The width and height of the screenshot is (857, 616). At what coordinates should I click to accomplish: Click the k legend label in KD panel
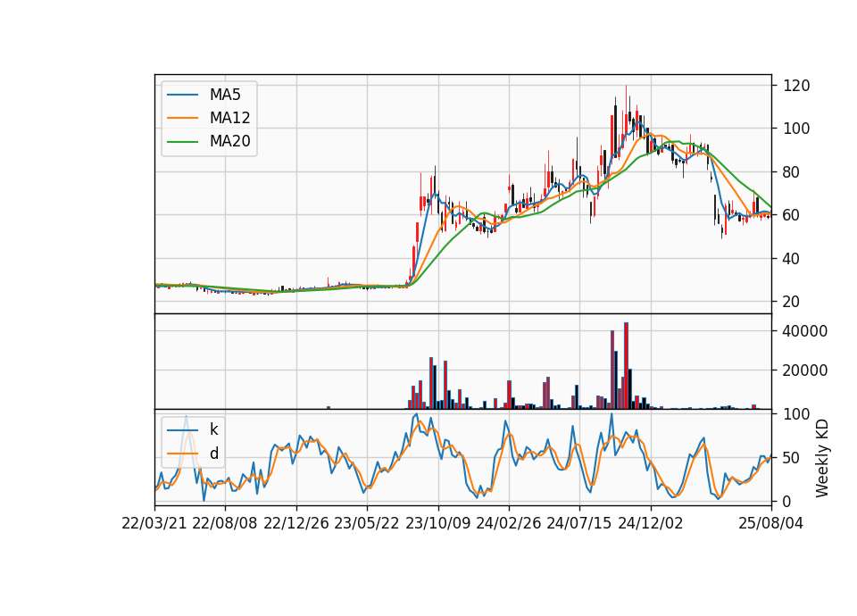coord(213,429)
